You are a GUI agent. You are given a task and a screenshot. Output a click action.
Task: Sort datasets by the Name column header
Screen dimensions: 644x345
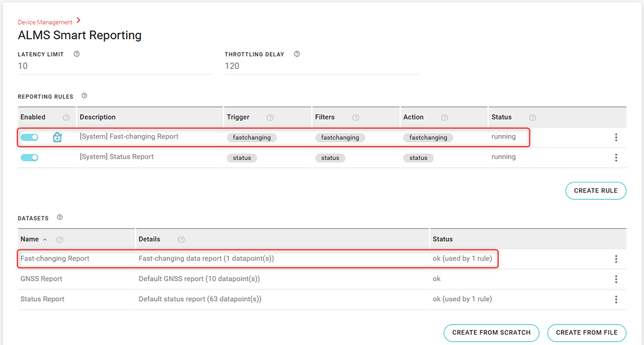coord(30,239)
